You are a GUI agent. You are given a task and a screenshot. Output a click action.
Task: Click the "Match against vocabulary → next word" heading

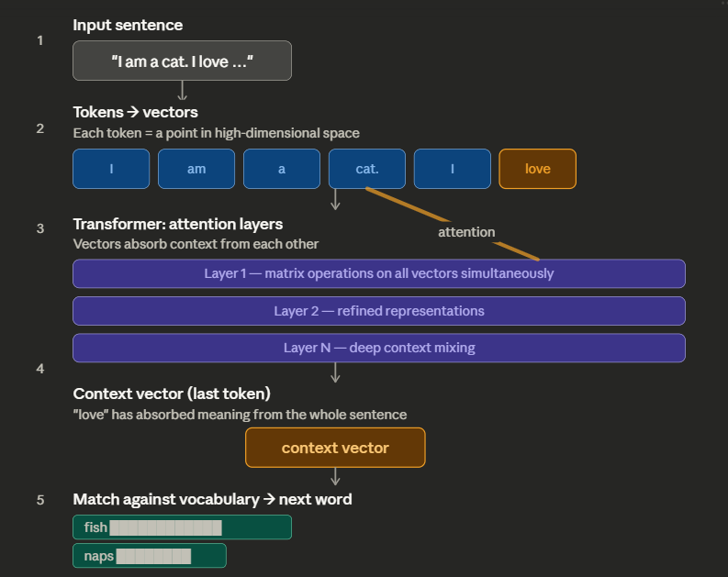pyautogui.click(x=212, y=499)
